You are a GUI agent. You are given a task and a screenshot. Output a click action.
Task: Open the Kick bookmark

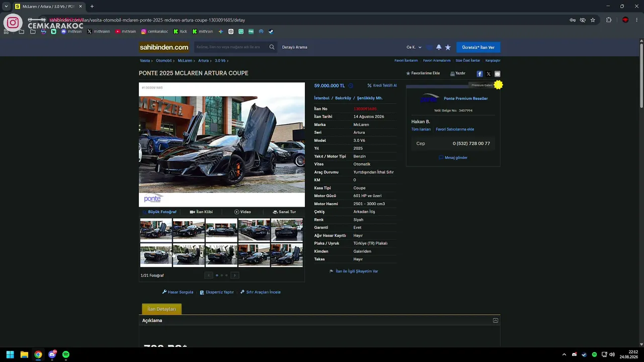[x=180, y=31]
